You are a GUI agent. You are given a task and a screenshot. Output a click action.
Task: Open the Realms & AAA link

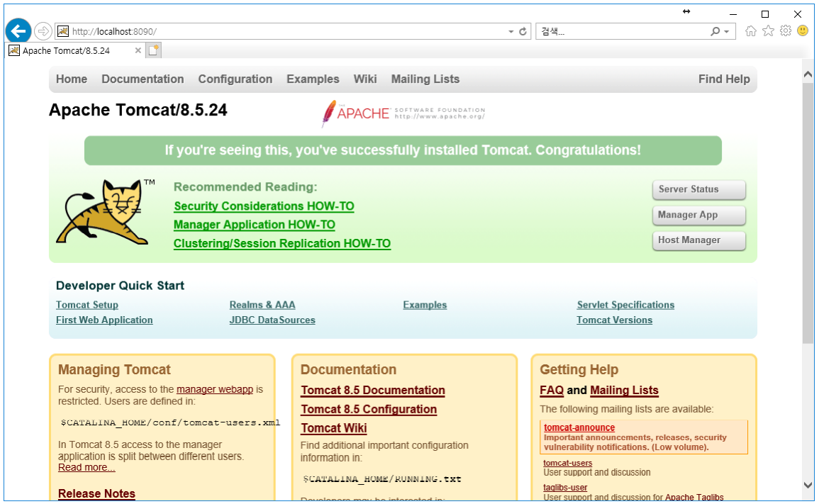262,305
